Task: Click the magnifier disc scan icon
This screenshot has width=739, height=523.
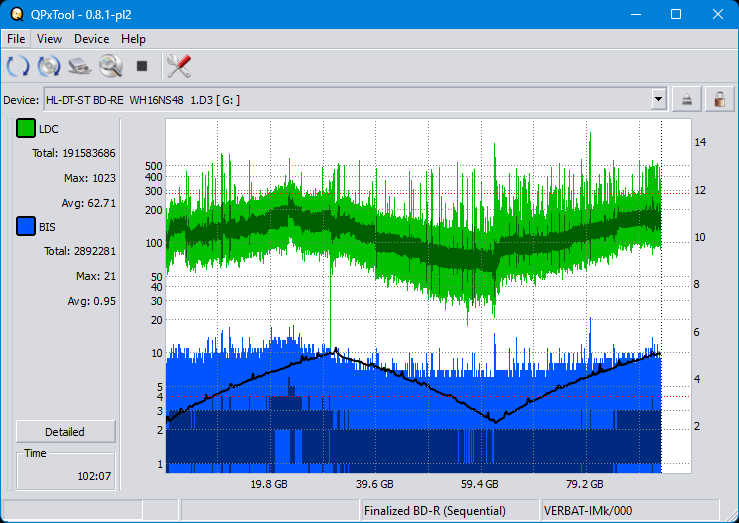Action: (x=110, y=66)
